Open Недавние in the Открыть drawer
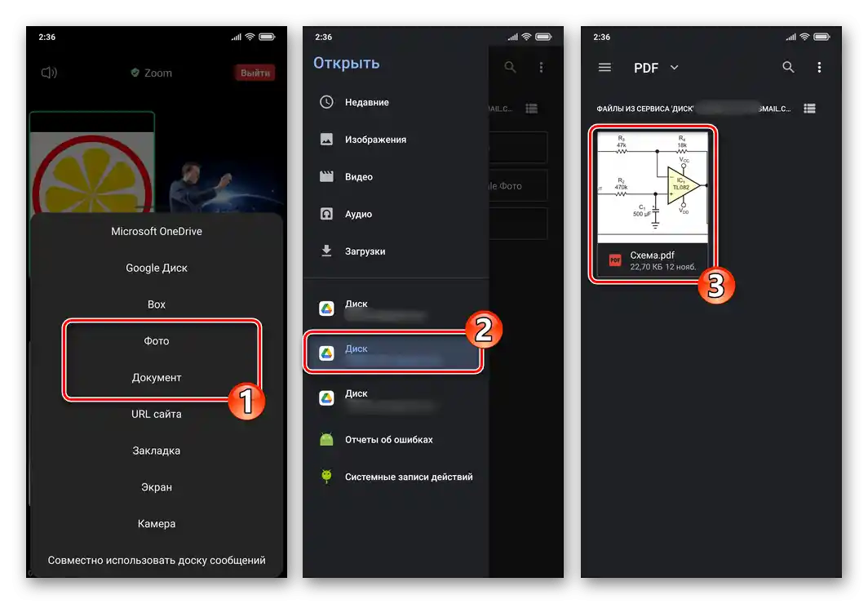The width and height of the screenshot is (868, 604). [x=396, y=102]
